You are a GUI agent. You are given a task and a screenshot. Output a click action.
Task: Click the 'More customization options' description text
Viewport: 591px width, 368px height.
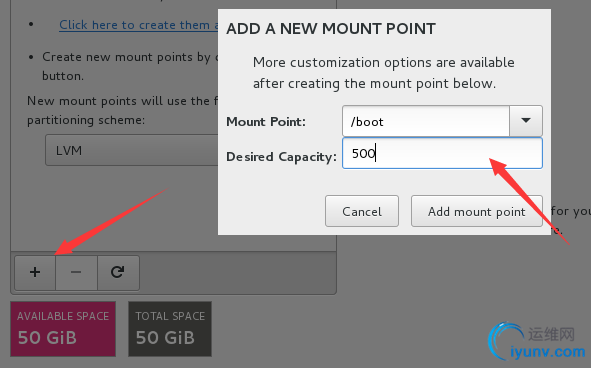click(383, 73)
